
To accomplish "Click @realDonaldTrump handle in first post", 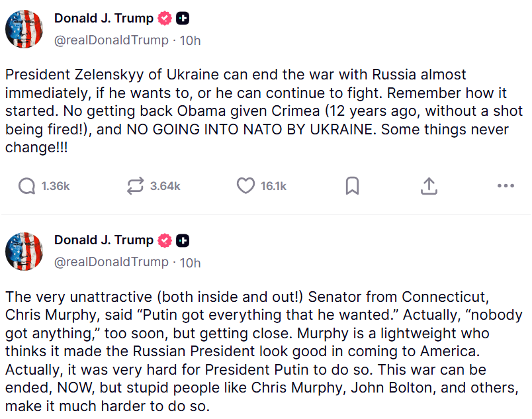I will point(111,40).
